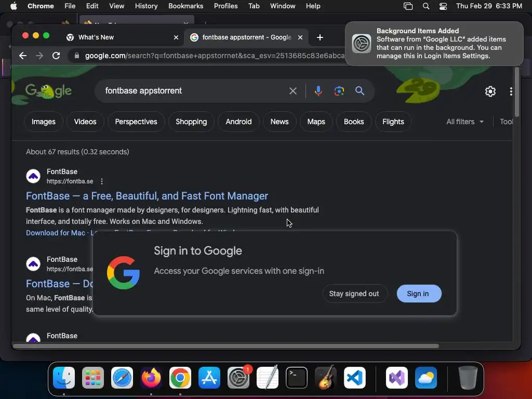Viewport: 532px width, 399px height.
Task: Click Stay signed out button
Action: [354, 294]
